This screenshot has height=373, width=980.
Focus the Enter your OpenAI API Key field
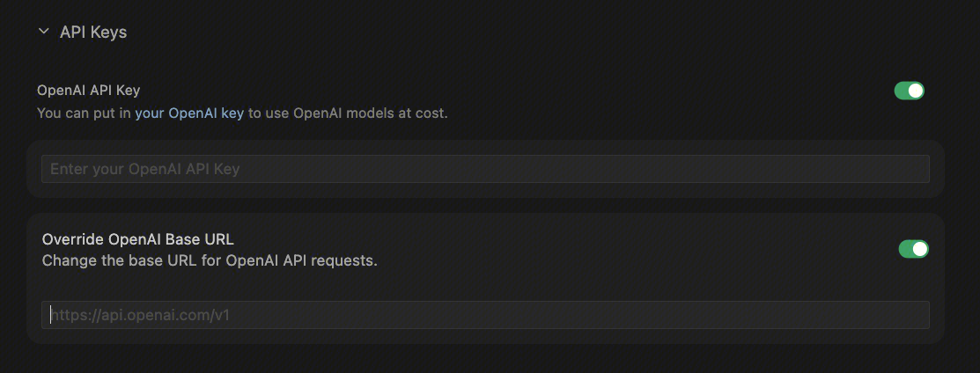(x=484, y=169)
